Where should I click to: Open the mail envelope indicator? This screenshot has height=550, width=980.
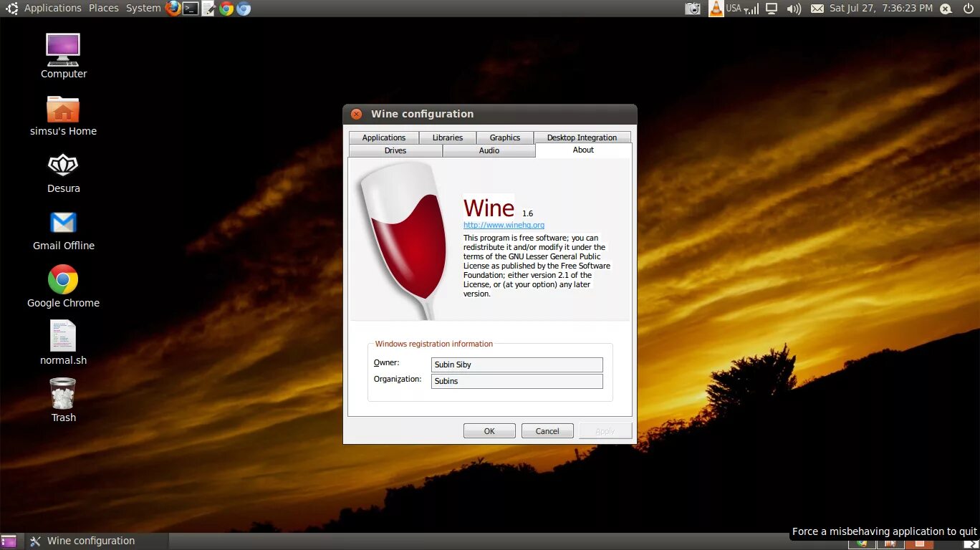click(x=817, y=9)
